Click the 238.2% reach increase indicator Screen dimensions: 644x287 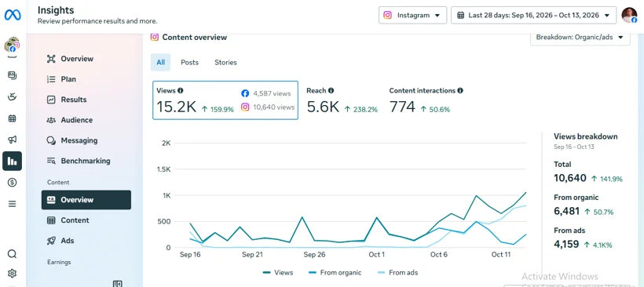(x=361, y=110)
